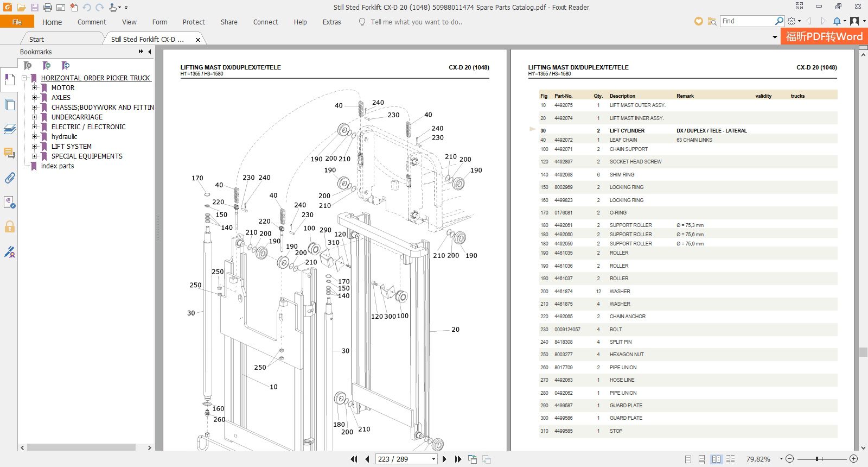
Task: Switch to Single Page view mode
Action: coord(688,459)
